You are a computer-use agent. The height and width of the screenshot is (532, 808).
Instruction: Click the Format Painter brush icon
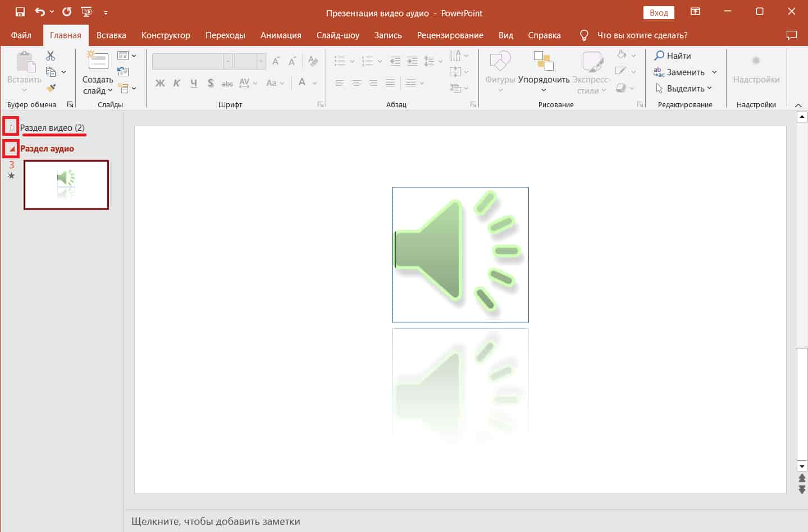pyautogui.click(x=51, y=88)
